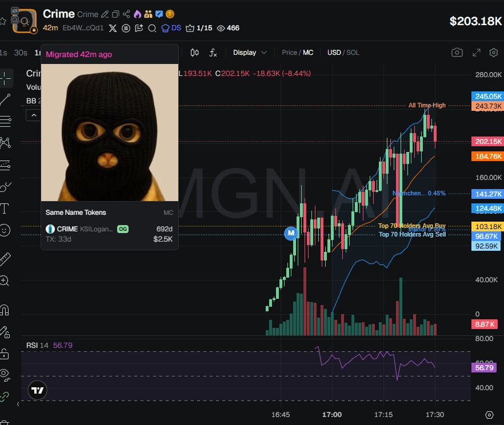This screenshot has height=425, width=504.
Task: Click the trash remove drawings icon
Action: (5, 422)
